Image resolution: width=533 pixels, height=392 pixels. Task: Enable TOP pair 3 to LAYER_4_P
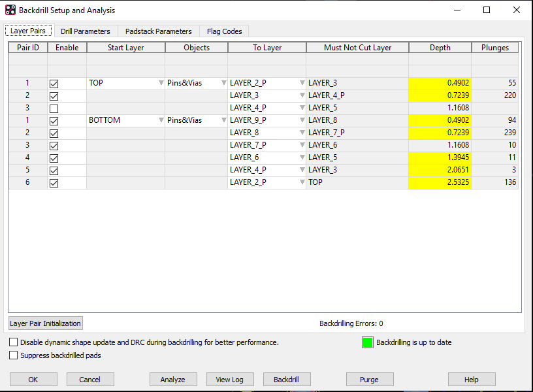[54, 109]
